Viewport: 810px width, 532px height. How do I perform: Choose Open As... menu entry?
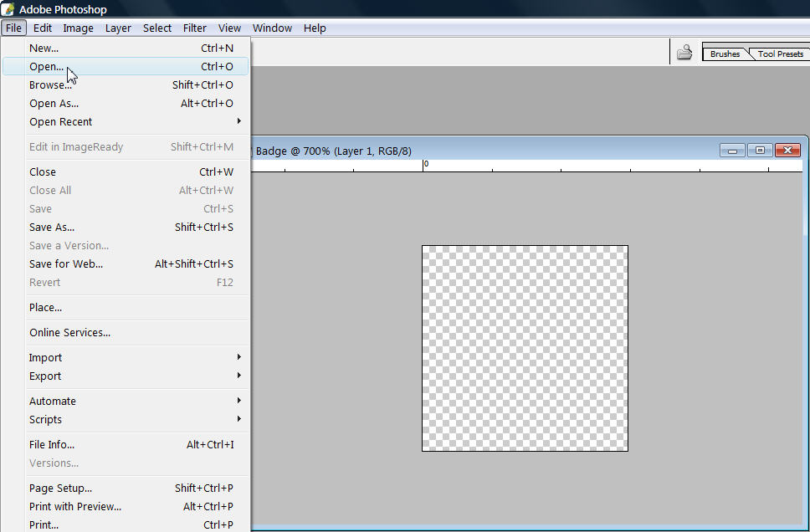126,103
